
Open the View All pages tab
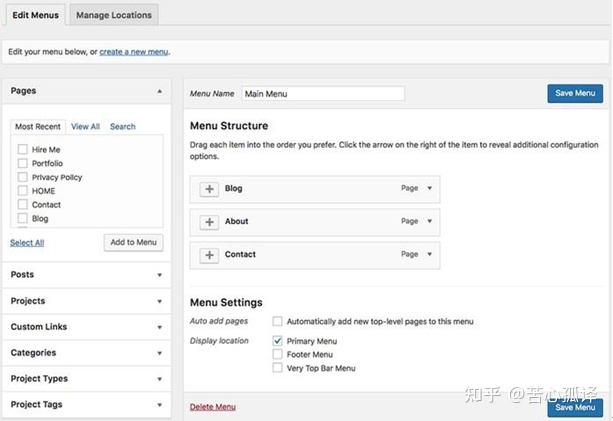85,127
